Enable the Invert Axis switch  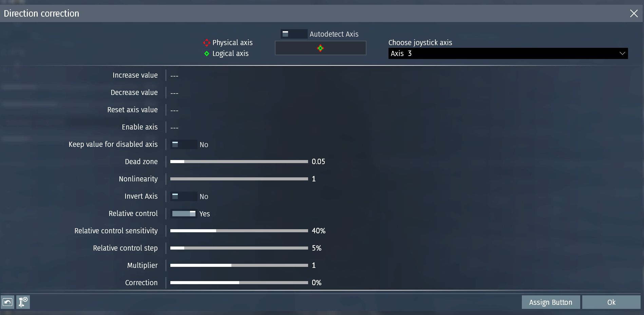point(184,196)
